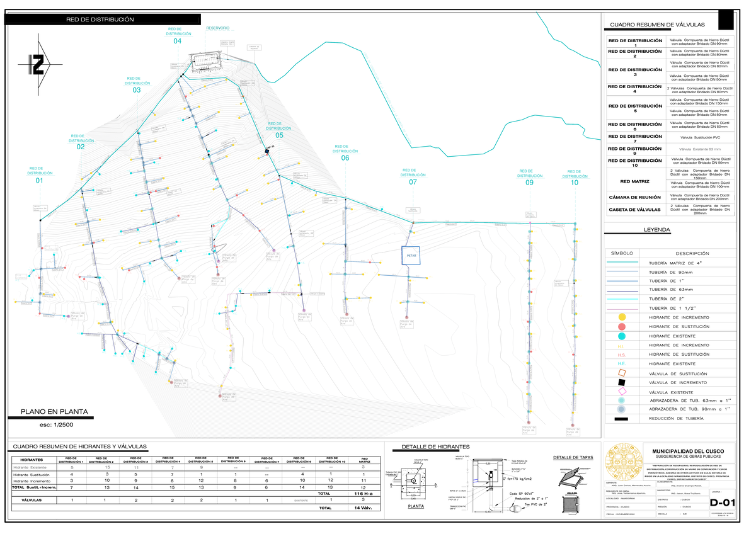The height and width of the screenshot is (534, 756).
Task: Click the north arrow compass symbol
Action: click(x=39, y=65)
